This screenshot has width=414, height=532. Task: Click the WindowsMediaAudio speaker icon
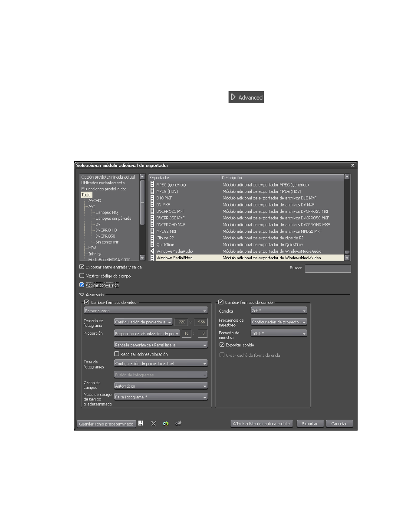click(x=152, y=251)
